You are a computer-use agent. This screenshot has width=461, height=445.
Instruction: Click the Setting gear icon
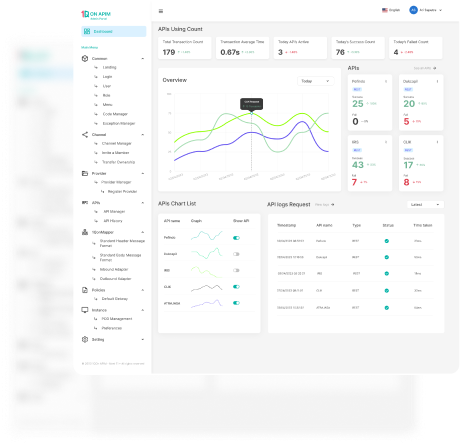point(85,339)
